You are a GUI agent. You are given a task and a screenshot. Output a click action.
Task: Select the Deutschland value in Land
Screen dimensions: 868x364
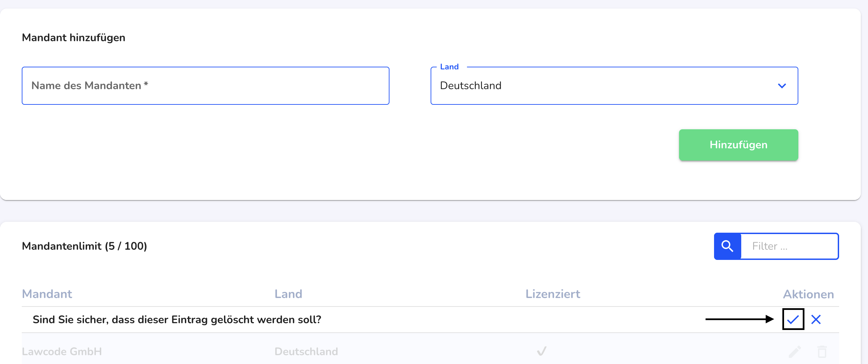coord(471,86)
